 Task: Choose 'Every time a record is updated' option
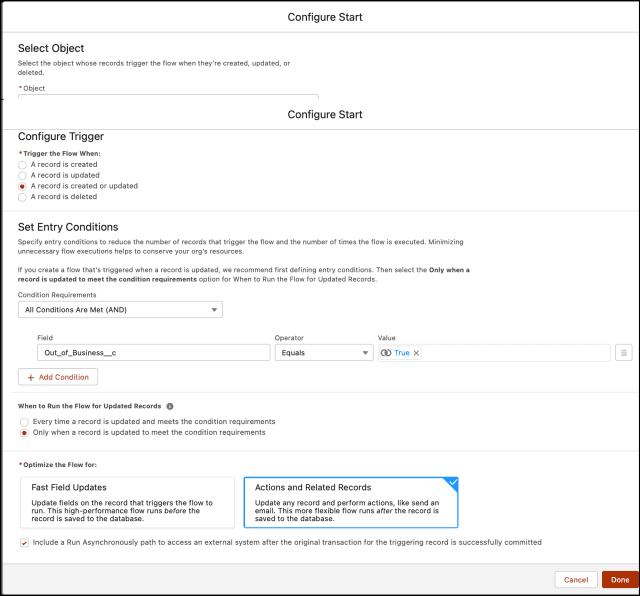coord(23,422)
